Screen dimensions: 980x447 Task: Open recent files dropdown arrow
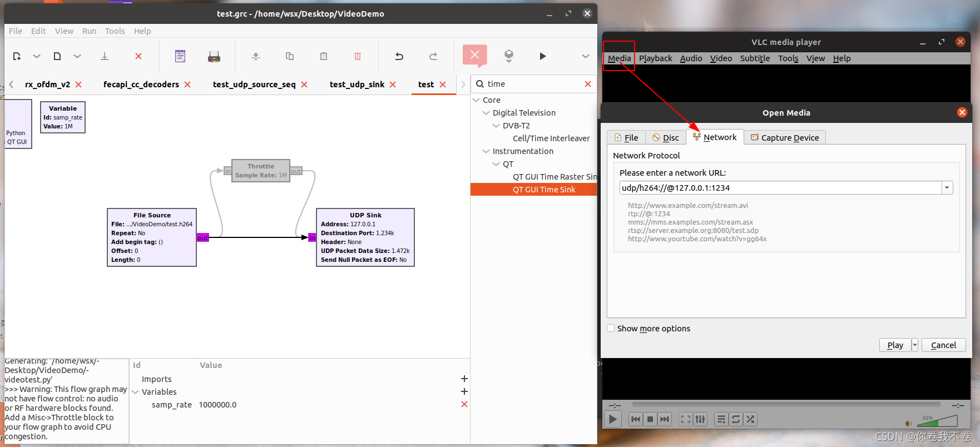77,56
